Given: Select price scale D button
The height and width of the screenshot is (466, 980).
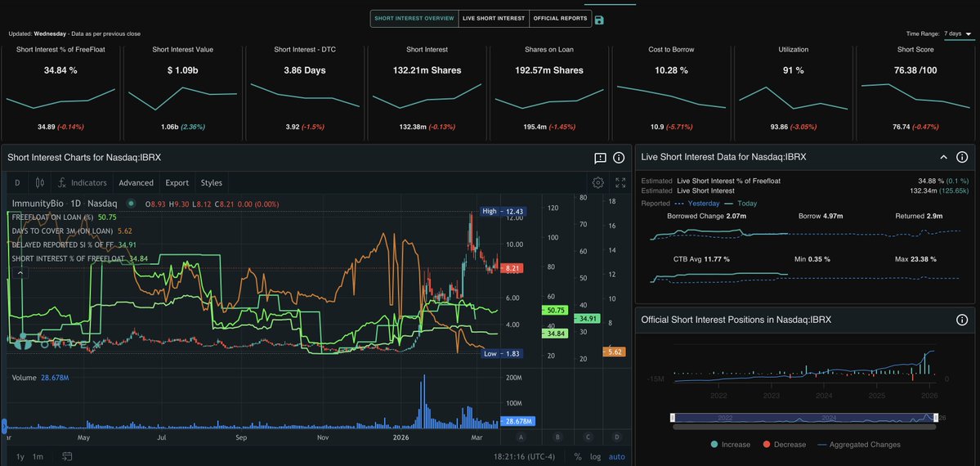Looking at the screenshot, I should [617, 437].
